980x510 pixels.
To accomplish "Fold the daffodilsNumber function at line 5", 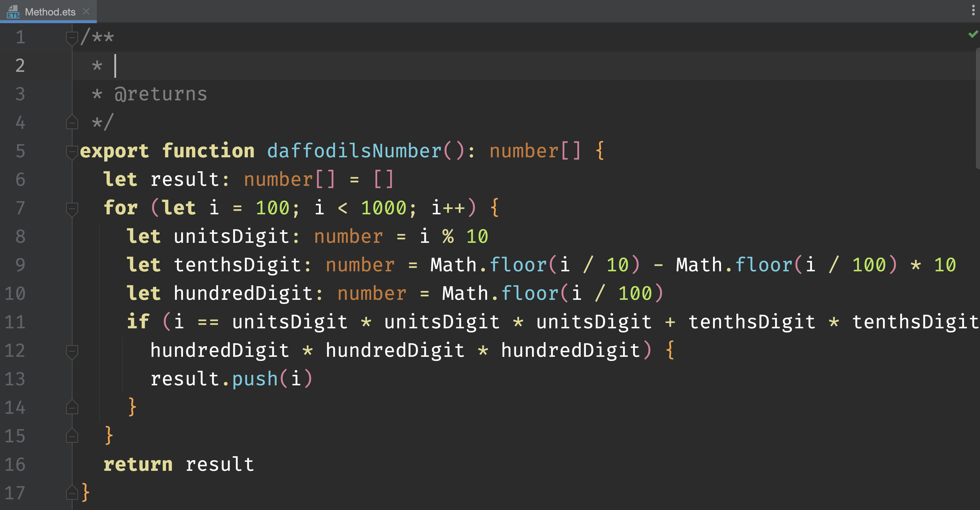I will point(72,151).
